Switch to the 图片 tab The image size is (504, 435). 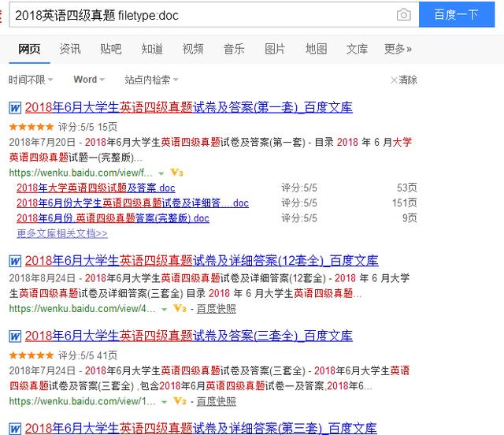275,49
